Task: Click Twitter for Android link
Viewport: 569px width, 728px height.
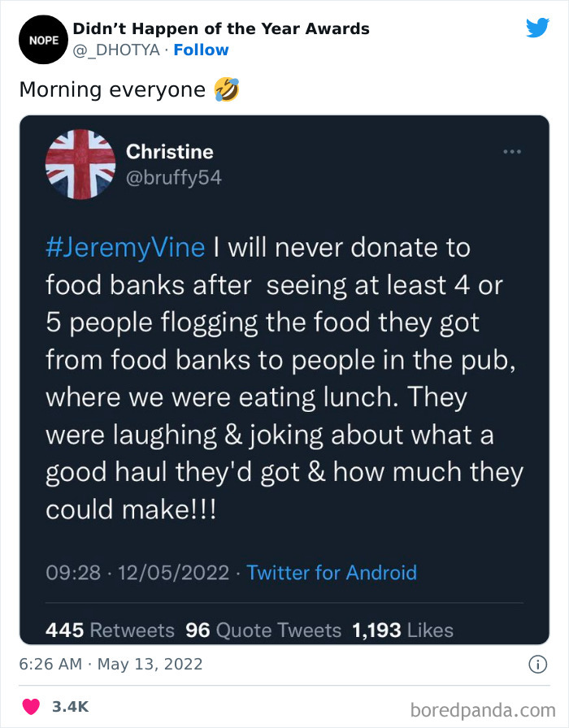Action: [332, 573]
